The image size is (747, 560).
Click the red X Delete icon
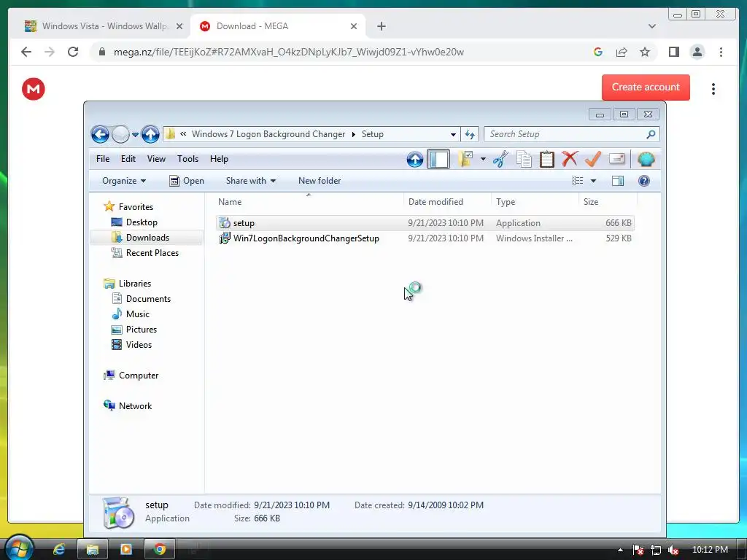point(570,159)
